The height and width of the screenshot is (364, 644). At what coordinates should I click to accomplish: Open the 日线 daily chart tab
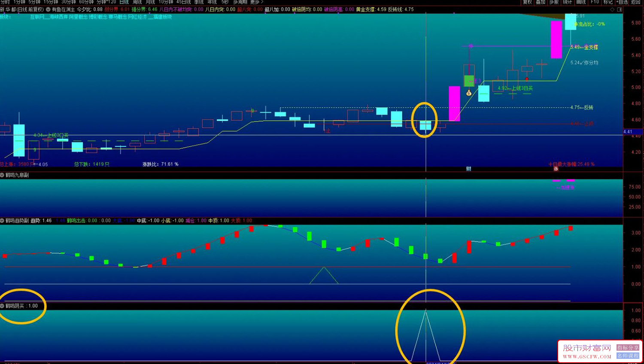(124, 2)
